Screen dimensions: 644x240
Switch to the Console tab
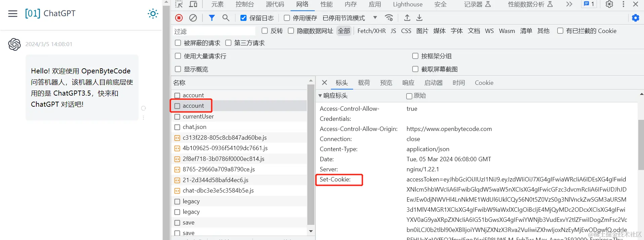[245, 4]
